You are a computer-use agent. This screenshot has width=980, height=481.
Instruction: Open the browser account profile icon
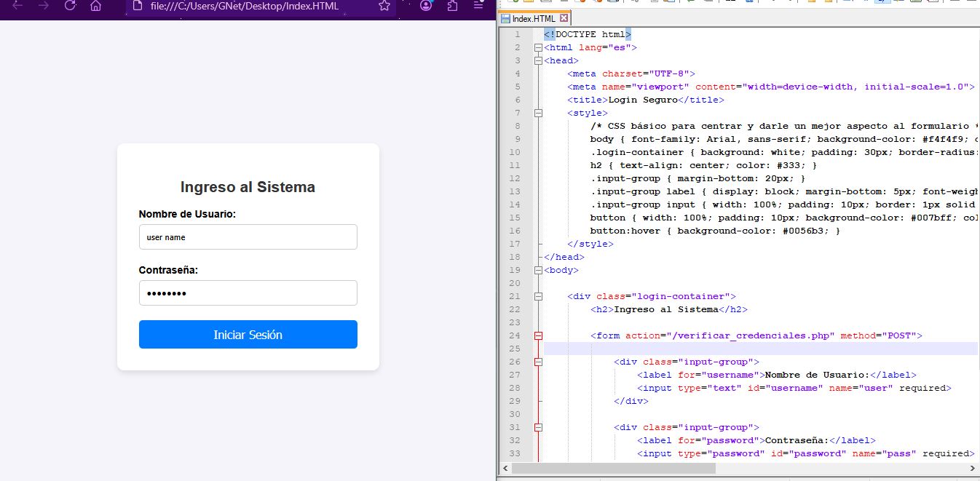pyautogui.click(x=426, y=6)
